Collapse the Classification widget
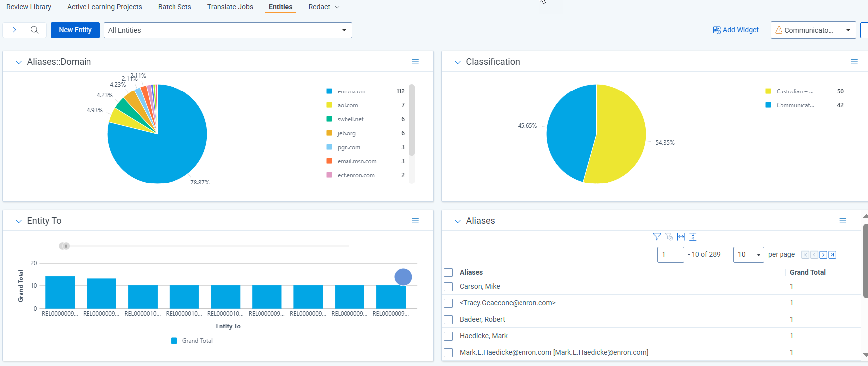The width and height of the screenshot is (868, 366). [x=458, y=62]
